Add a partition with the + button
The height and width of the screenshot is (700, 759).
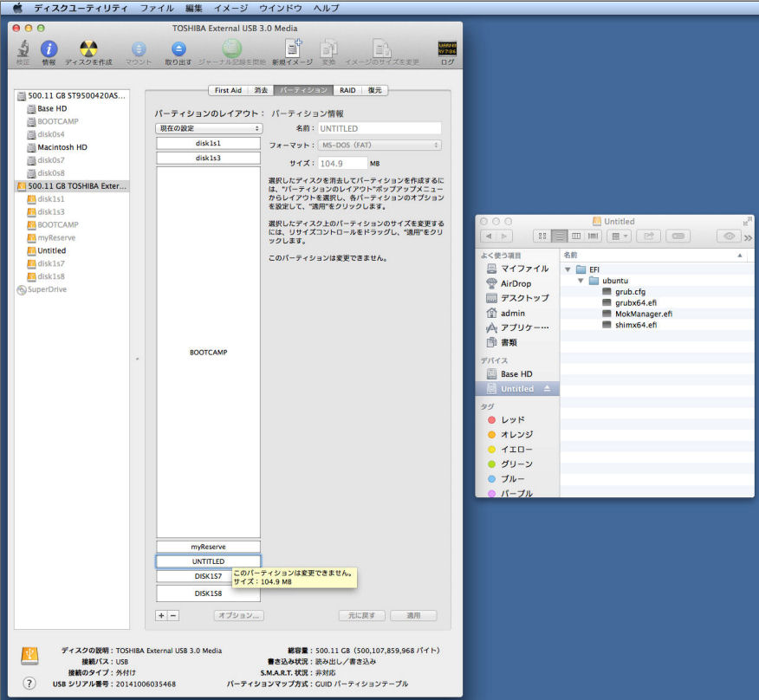pyautogui.click(x=161, y=615)
